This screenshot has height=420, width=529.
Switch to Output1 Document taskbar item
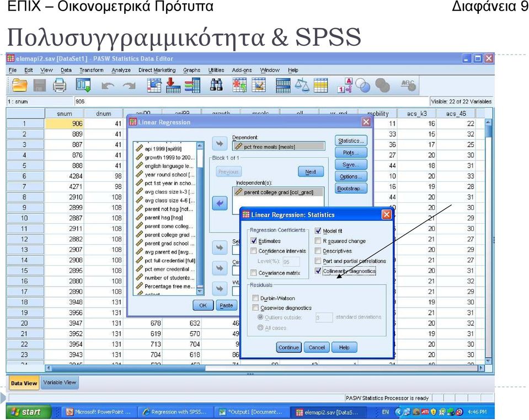click(x=251, y=412)
